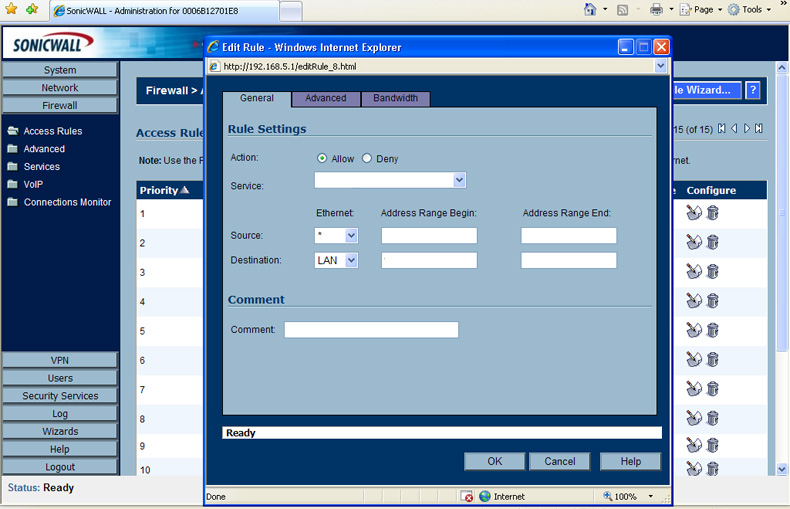Delete the access rule with priority 9
Image resolution: width=790 pixels, height=509 pixels.
(712, 445)
